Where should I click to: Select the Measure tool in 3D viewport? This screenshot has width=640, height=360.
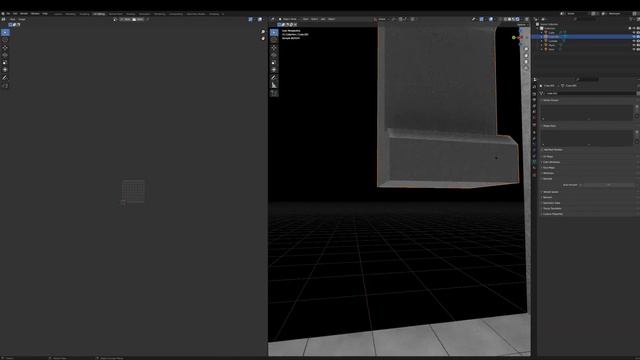274,85
